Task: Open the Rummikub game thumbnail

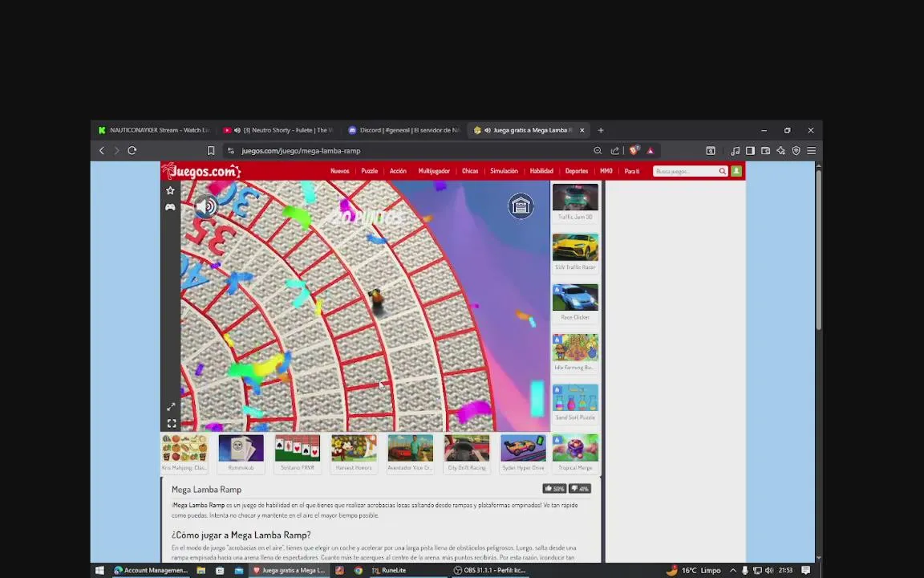Action: [241, 448]
